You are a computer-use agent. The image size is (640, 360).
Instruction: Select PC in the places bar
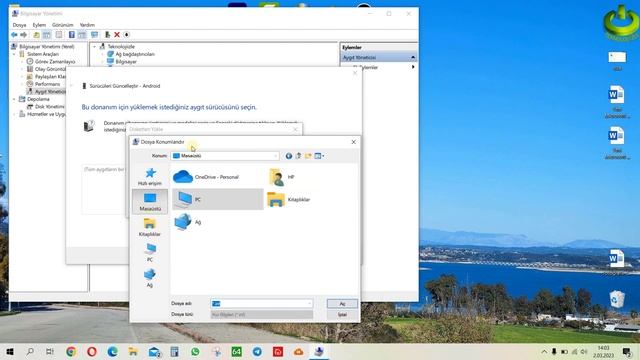[150, 252]
